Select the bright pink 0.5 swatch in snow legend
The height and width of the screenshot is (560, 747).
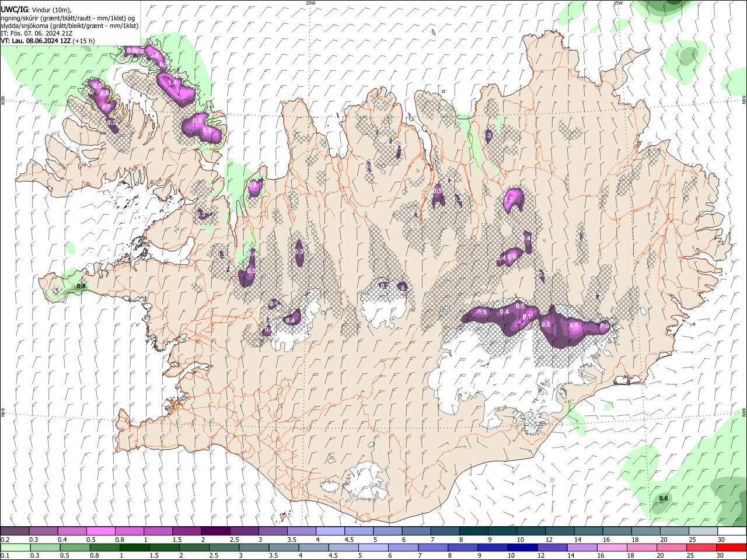[x=100, y=531]
